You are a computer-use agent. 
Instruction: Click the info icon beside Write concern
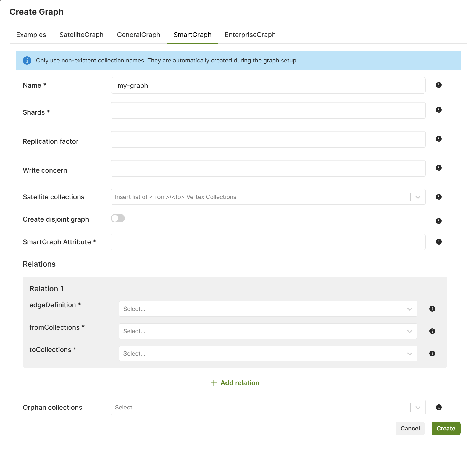click(x=439, y=168)
